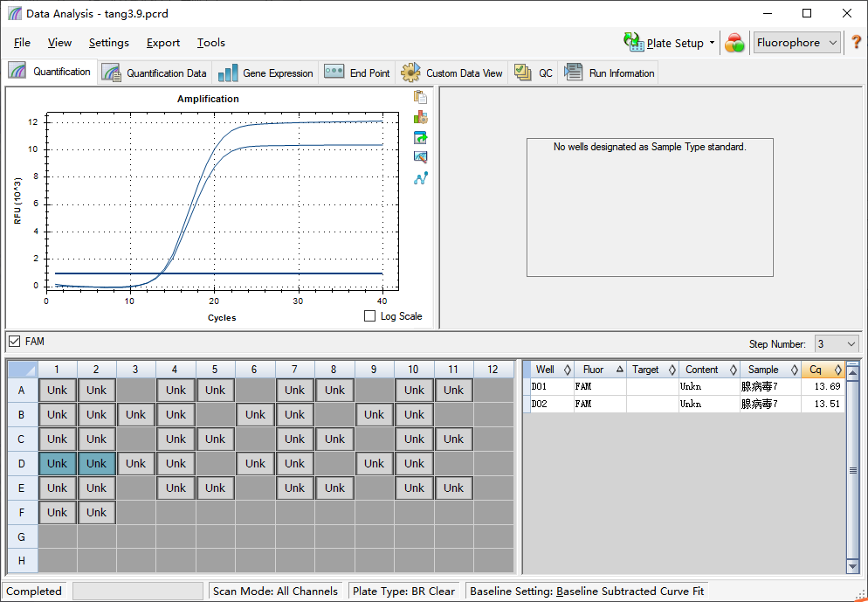
Task: Switch to the End Point tab
Action: coord(357,73)
